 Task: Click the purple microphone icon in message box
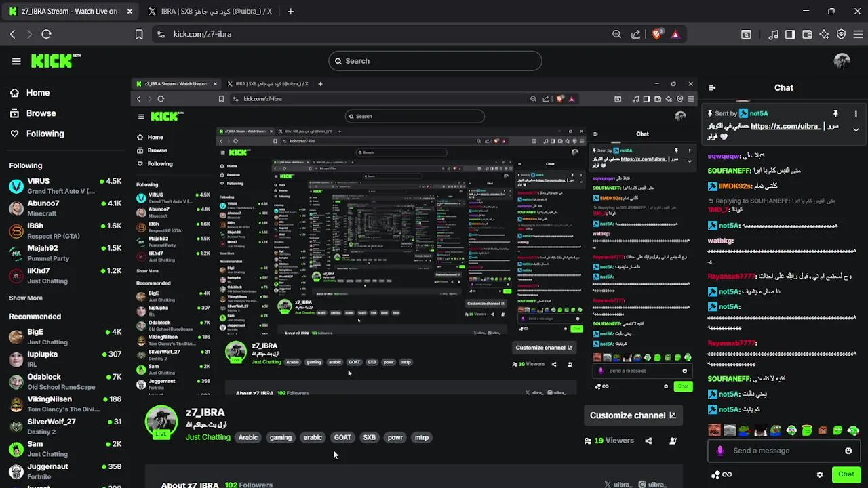tap(720, 451)
